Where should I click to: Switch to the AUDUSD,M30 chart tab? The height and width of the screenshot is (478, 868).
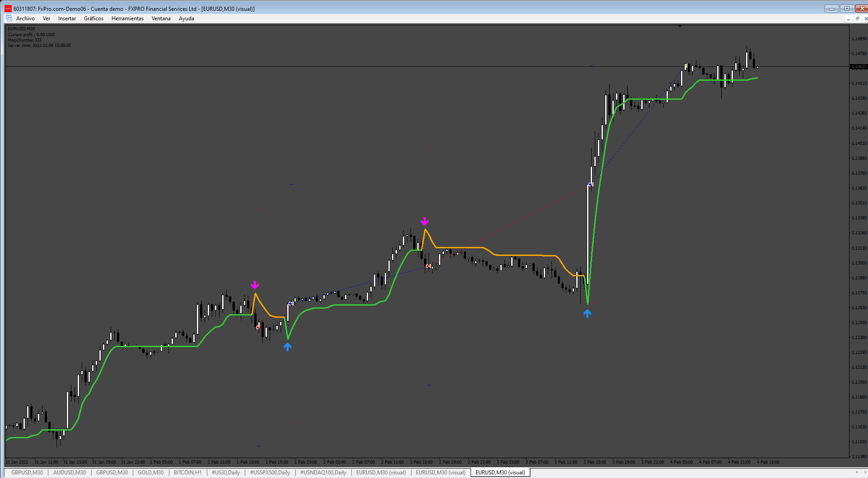pos(70,473)
